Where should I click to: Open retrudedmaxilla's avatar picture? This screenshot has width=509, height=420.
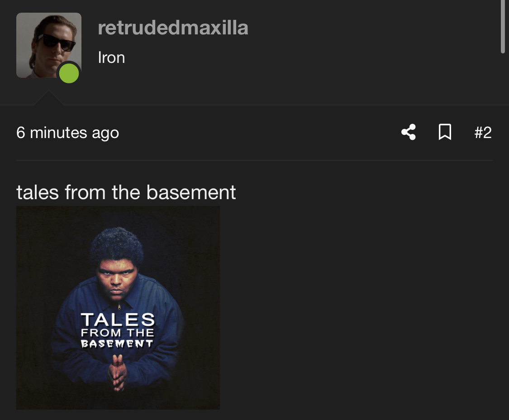[x=49, y=45]
